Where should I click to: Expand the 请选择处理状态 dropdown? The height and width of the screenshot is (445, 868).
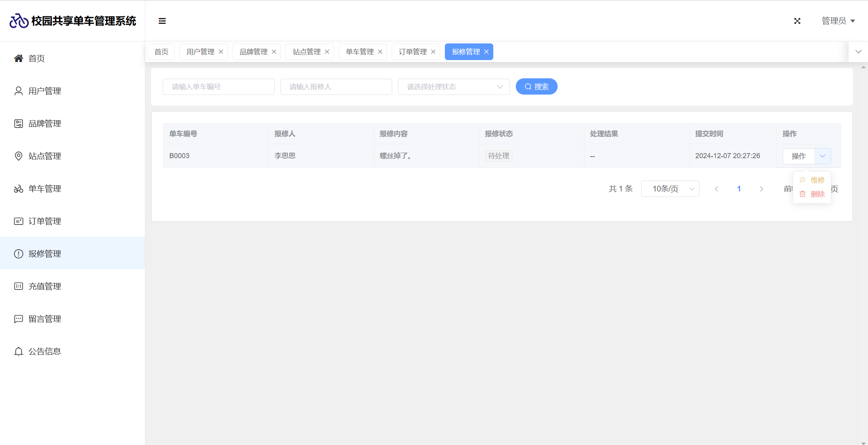[453, 87]
